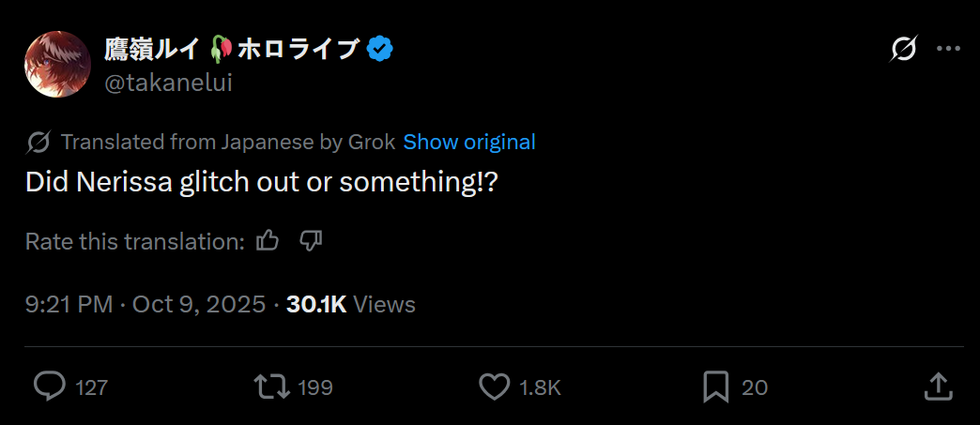Rate translation with thumbs down
The width and height of the screenshot is (980, 425).
pos(311,241)
